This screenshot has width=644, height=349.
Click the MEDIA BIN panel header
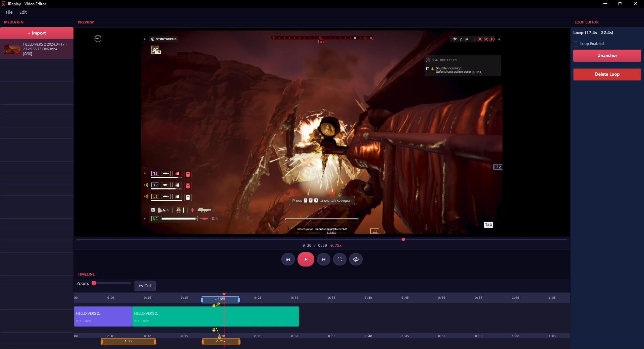(x=14, y=22)
